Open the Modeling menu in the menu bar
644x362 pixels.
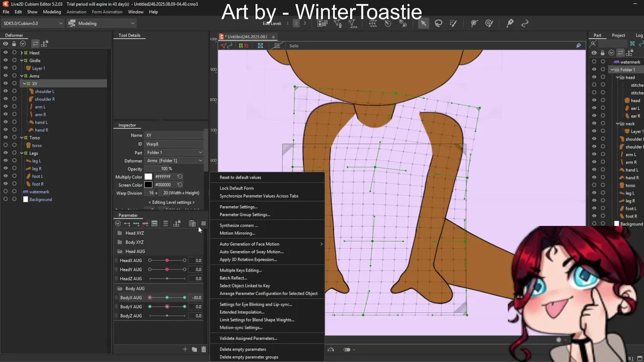click(x=52, y=12)
